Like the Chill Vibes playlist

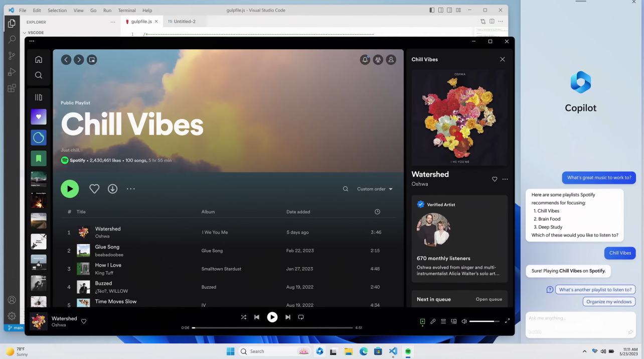[94, 189]
